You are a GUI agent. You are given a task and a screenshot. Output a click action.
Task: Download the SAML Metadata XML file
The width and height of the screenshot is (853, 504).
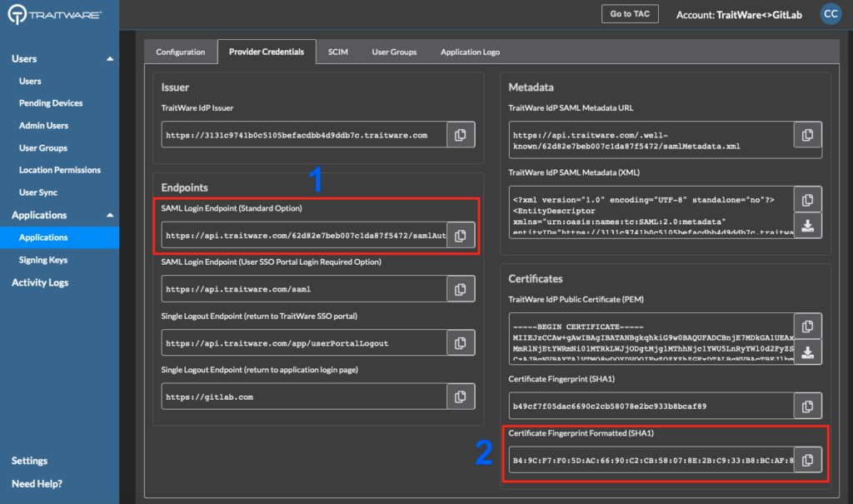coord(807,225)
